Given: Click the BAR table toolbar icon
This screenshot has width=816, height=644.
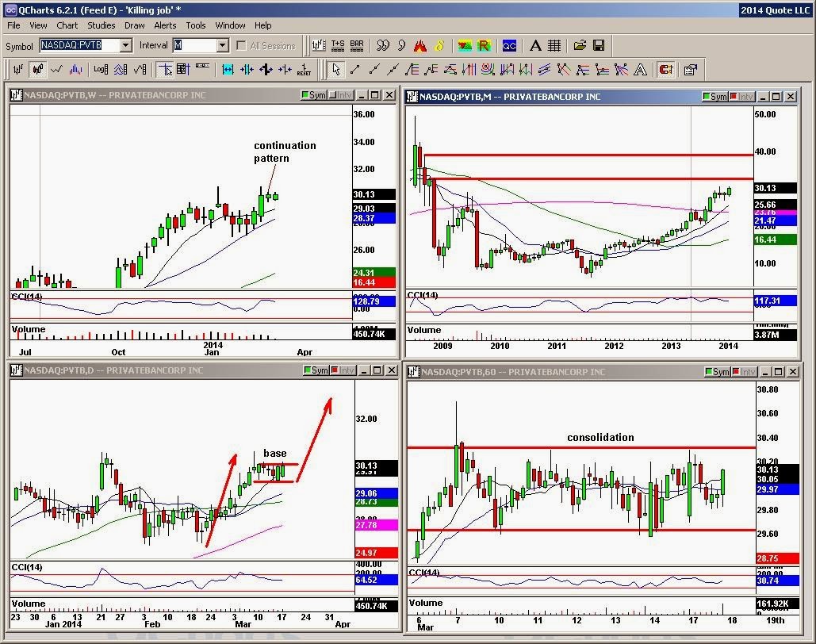Looking at the screenshot, I should 357,46.
